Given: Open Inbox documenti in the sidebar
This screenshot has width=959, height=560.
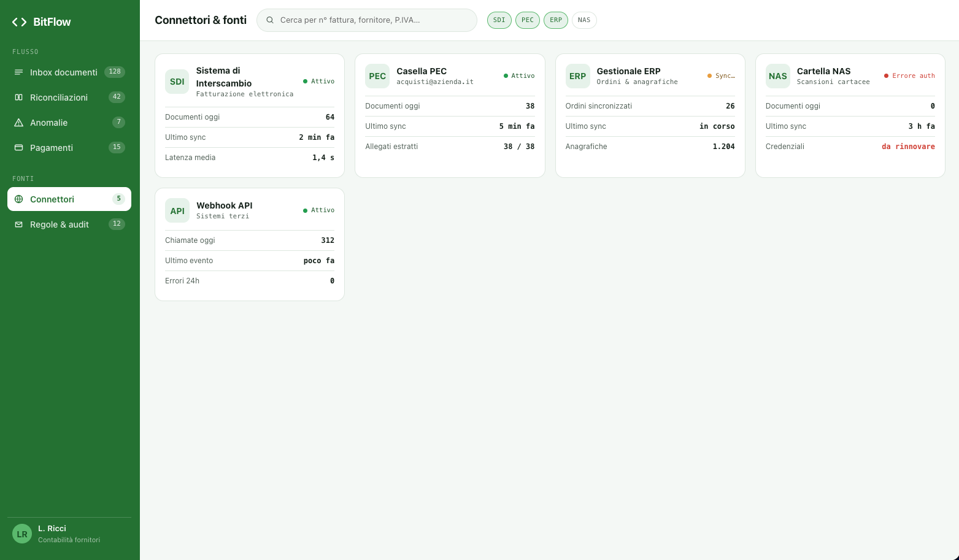Looking at the screenshot, I should coord(69,72).
